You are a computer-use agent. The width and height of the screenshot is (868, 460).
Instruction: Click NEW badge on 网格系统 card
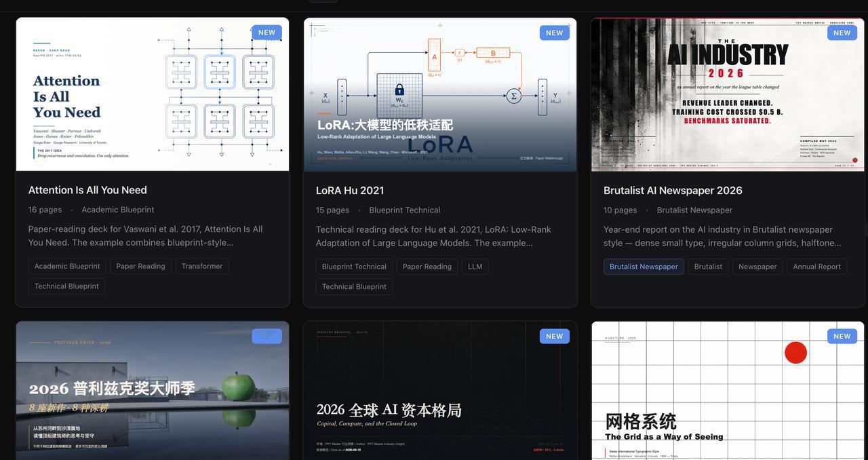[842, 336]
